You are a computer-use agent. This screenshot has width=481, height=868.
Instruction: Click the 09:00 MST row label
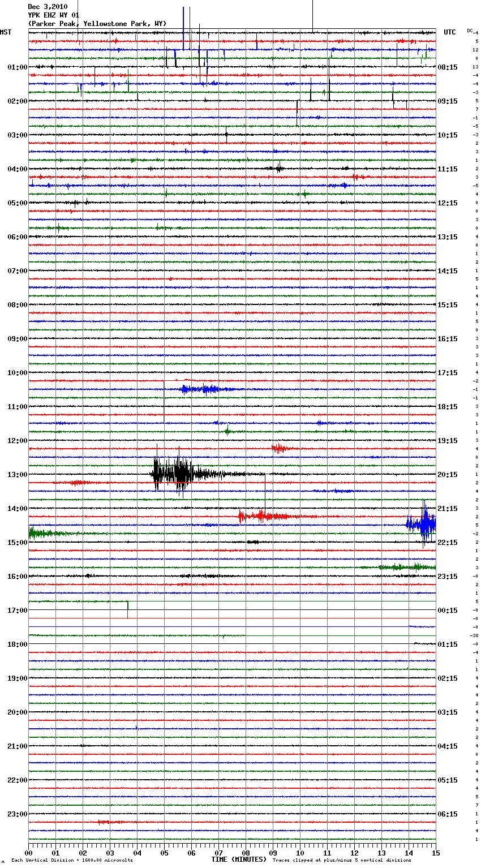pos(18,339)
